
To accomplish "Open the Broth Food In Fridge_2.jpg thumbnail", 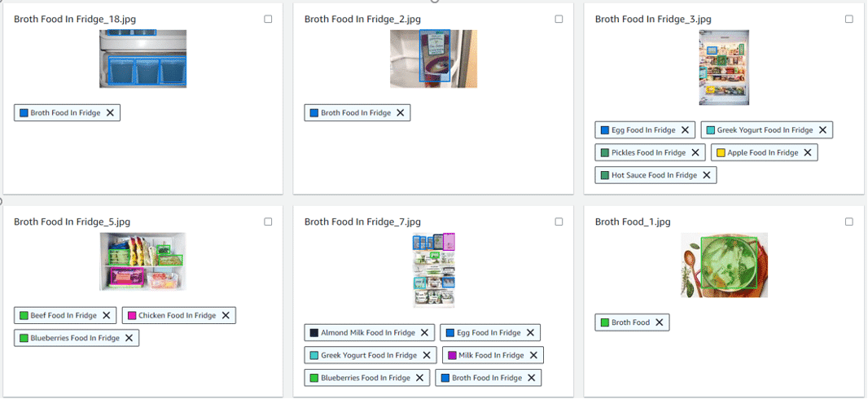I will (433, 59).
